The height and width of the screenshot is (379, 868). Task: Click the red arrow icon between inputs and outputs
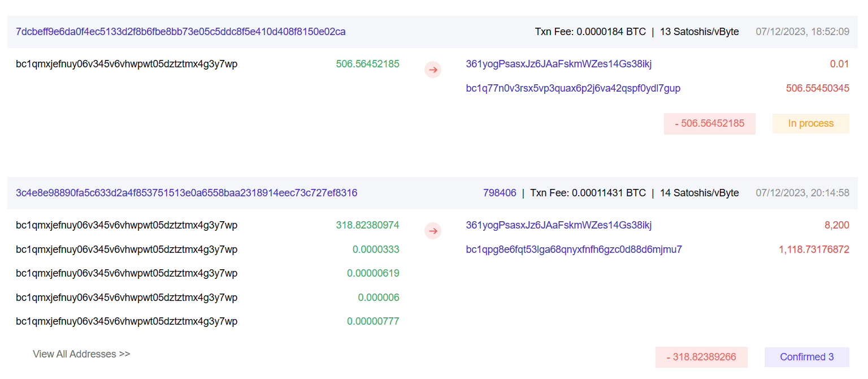(433, 70)
